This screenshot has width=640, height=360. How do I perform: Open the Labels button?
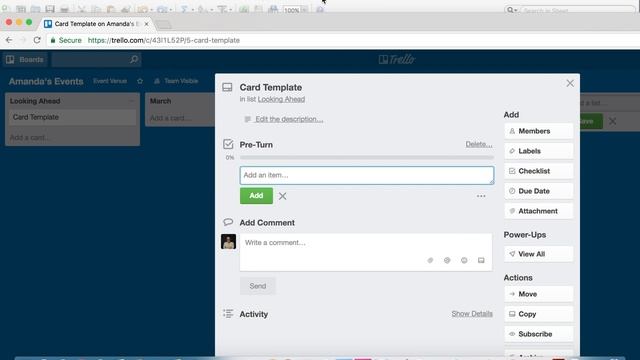538,151
